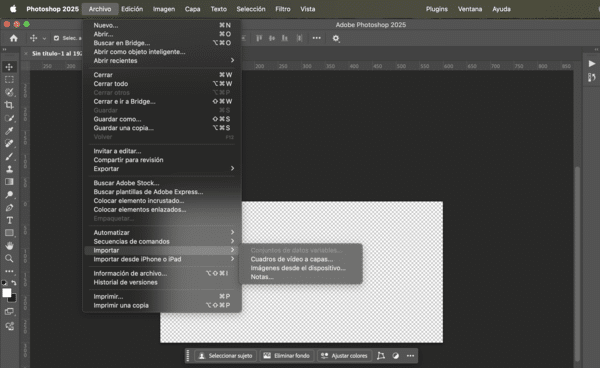Select the Zoom tool
The width and height of the screenshot is (600, 368).
point(9,259)
